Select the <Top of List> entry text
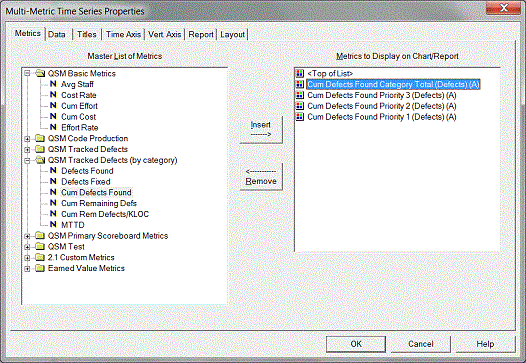The height and width of the screenshot is (363, 526). click(x=330, y=73)
